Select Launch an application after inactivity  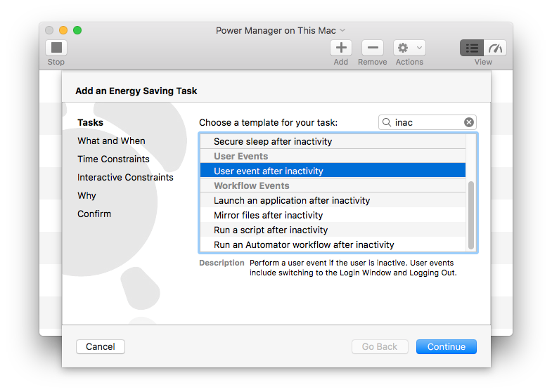click(333, 200)
